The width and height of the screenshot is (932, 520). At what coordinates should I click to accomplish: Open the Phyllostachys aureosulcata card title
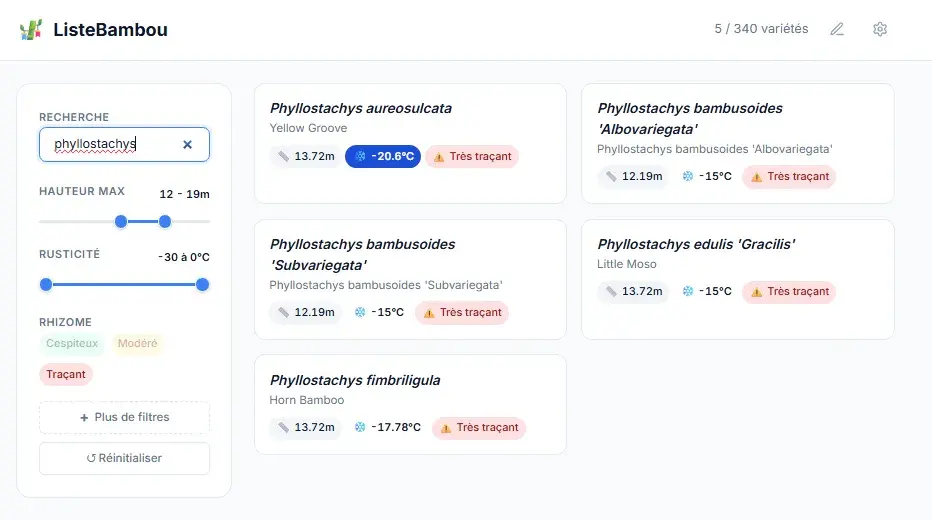coord(361,108)
